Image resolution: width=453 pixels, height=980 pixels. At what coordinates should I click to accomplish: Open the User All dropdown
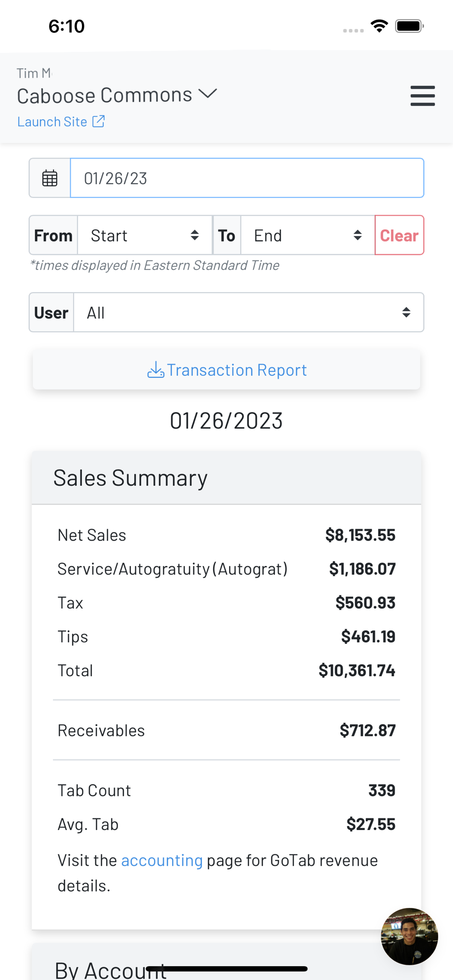tap(248, 313)
